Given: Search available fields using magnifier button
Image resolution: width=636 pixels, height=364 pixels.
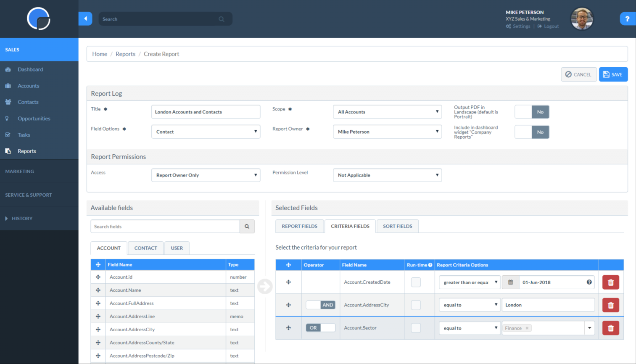Looking at the screenshot, I should (x=247, y=227).
